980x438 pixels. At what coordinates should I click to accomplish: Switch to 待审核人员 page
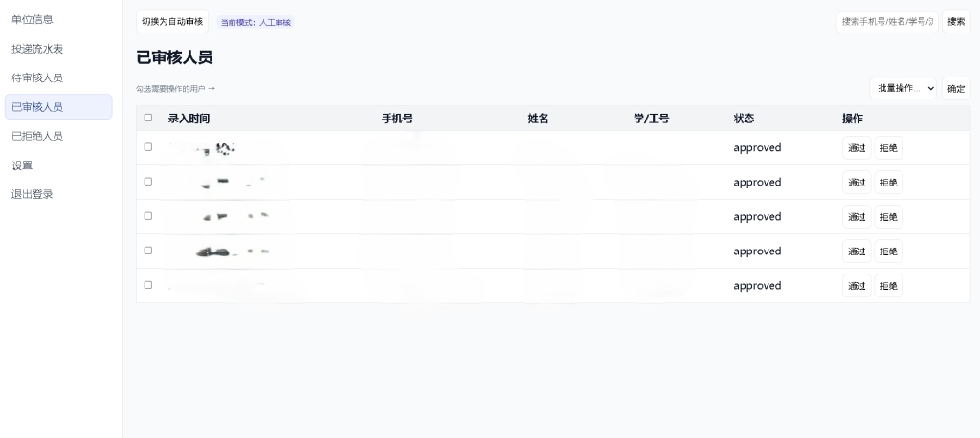37,77
